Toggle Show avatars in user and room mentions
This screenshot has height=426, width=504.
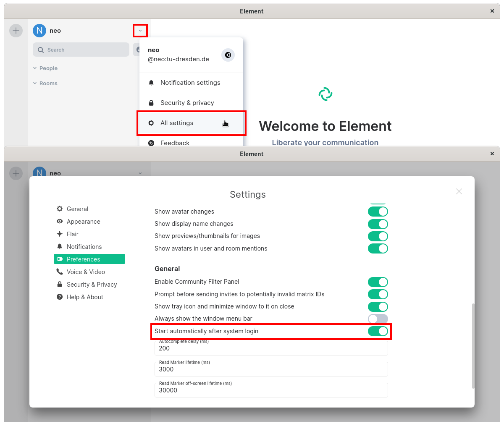click(x=378, y=248)
